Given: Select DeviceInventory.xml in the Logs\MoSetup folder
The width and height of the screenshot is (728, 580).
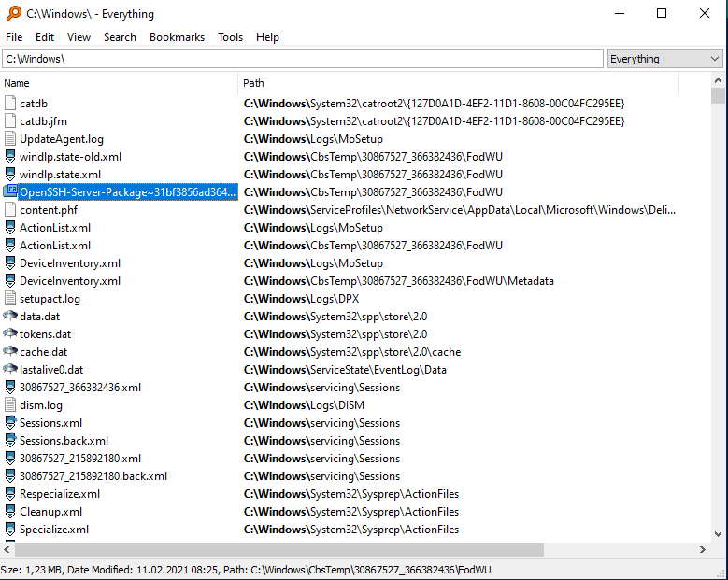Looking at the screenshot, I should (x=70, y=263).
